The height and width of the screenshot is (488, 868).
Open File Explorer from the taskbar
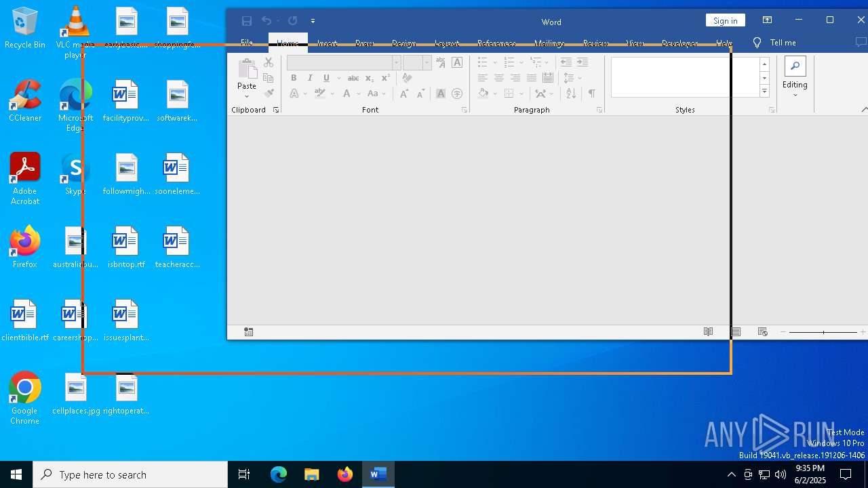[311, 474]
